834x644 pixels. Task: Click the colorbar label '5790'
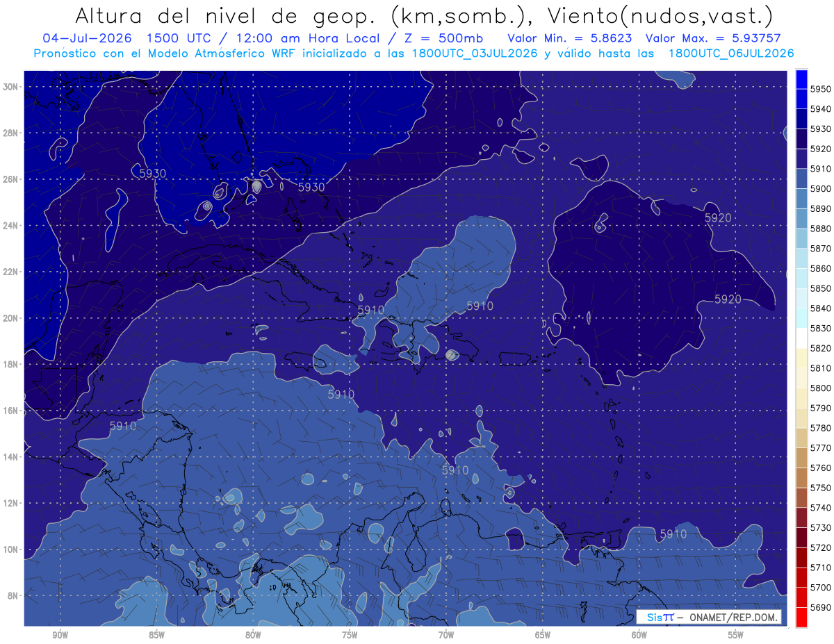coord(821,408)
